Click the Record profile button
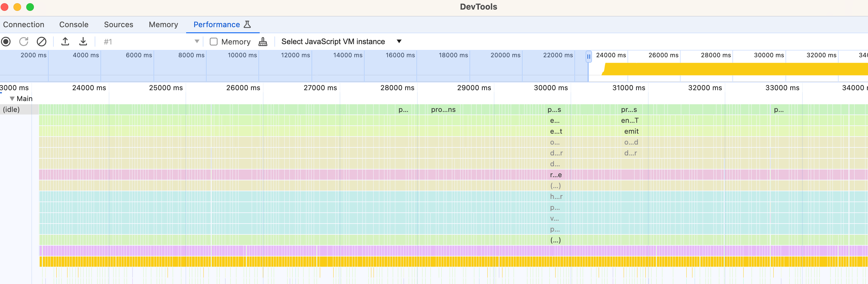This screenshot has height=284, width=868. (x=6, y=42)
